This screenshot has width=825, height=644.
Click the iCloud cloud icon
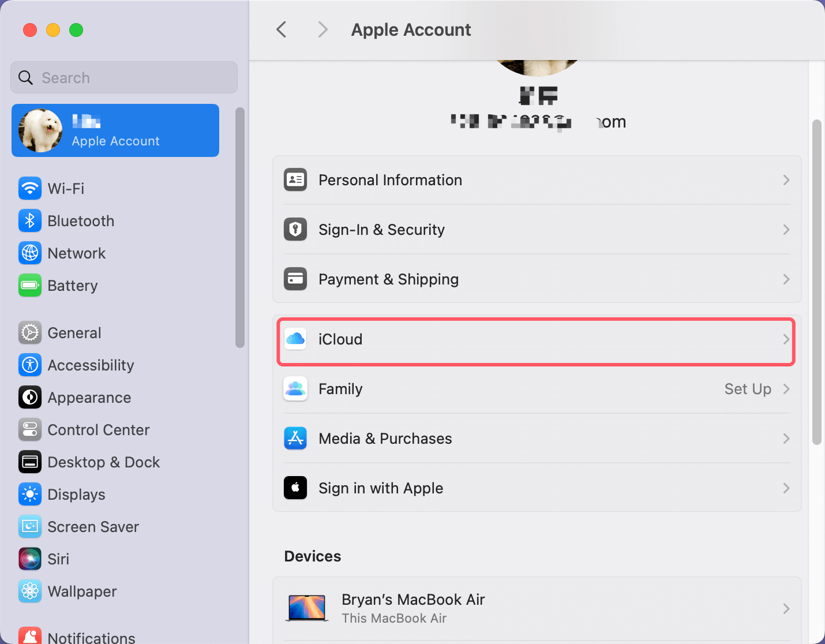[295, 339]
